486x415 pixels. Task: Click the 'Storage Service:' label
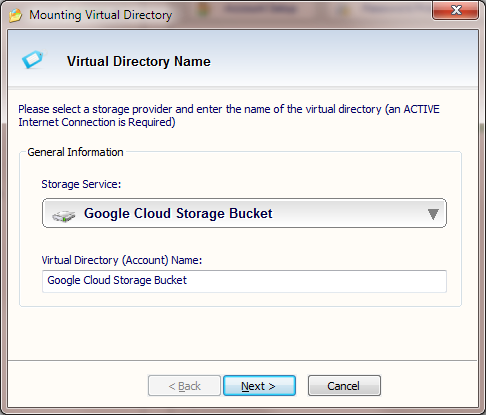click(81, 184)
